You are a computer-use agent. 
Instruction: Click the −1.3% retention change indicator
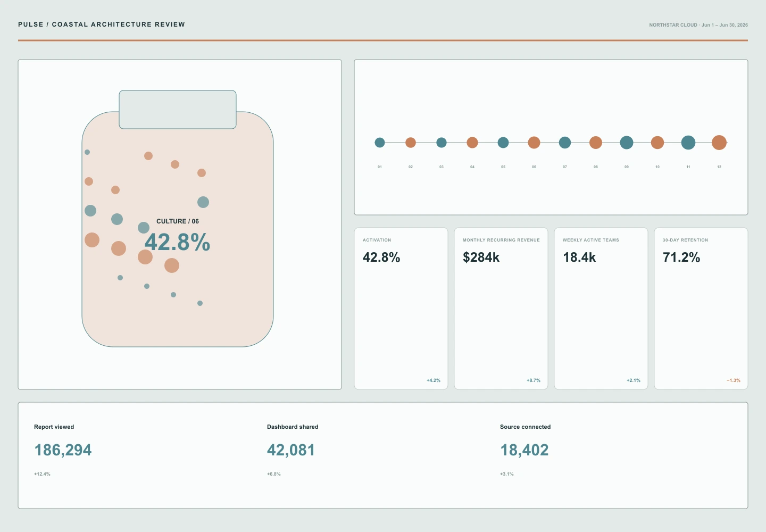(x=734, y=380)
